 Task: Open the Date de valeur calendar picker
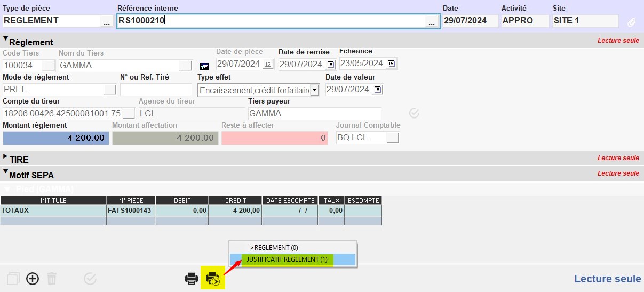(x=377, y=90)
